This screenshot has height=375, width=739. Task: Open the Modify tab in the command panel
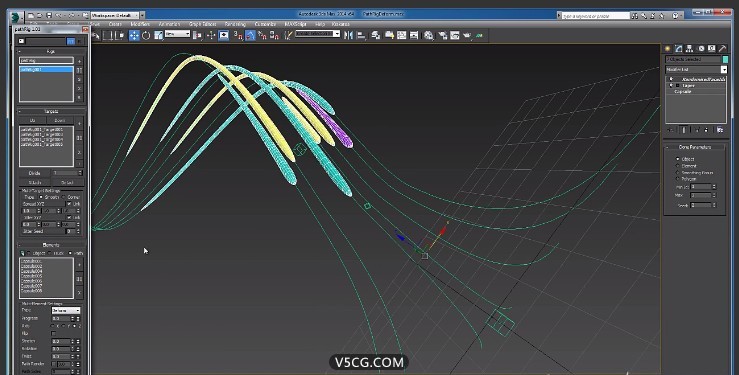coord(679,49)
